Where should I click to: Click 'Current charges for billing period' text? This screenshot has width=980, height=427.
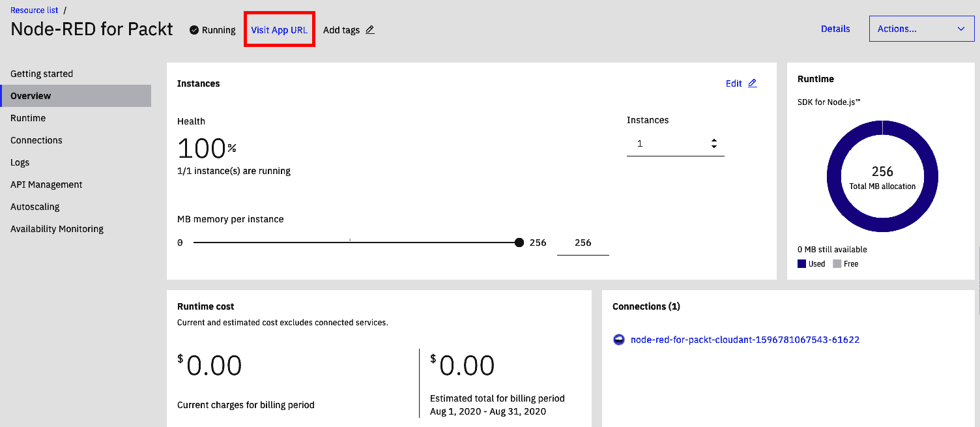point(246,405)
